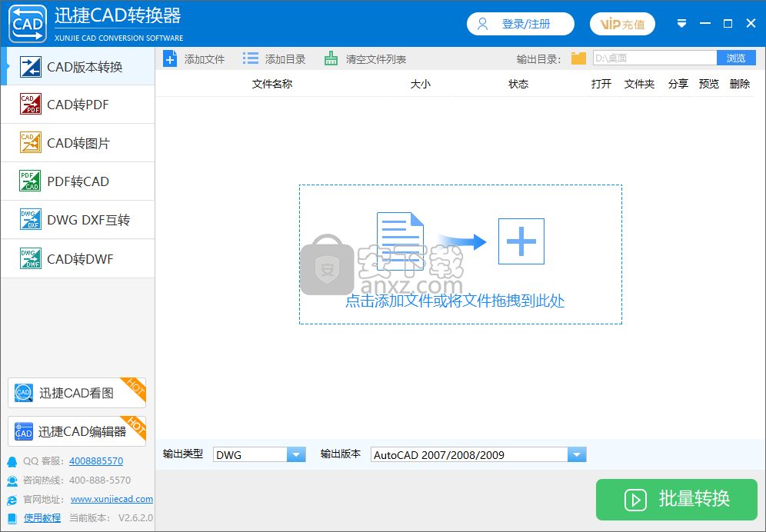
Task: Open the 使用教程 tutorial link
Action: pos(42,518)
